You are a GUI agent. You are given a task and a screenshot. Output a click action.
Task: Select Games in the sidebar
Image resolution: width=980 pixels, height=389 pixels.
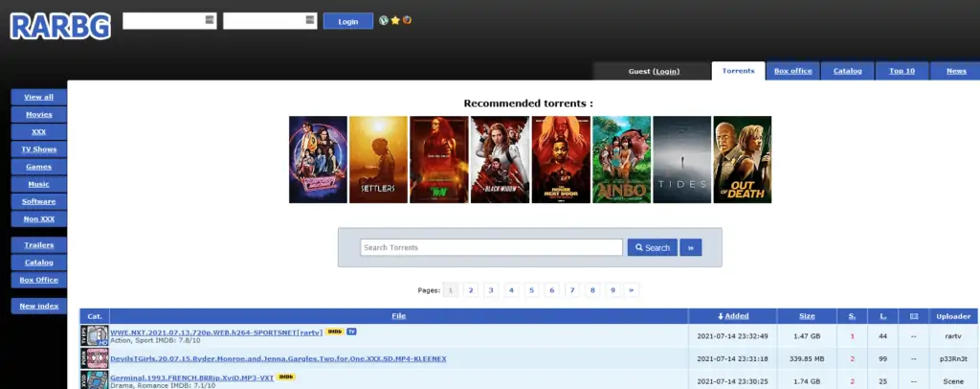coord(38,167)
